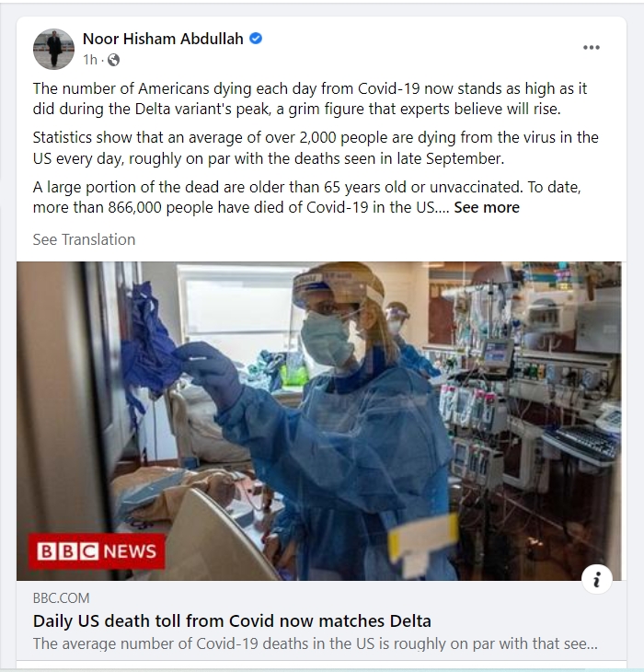Click the BBC.COM source label
Viewport: 644px width, 672px height.
62,597
